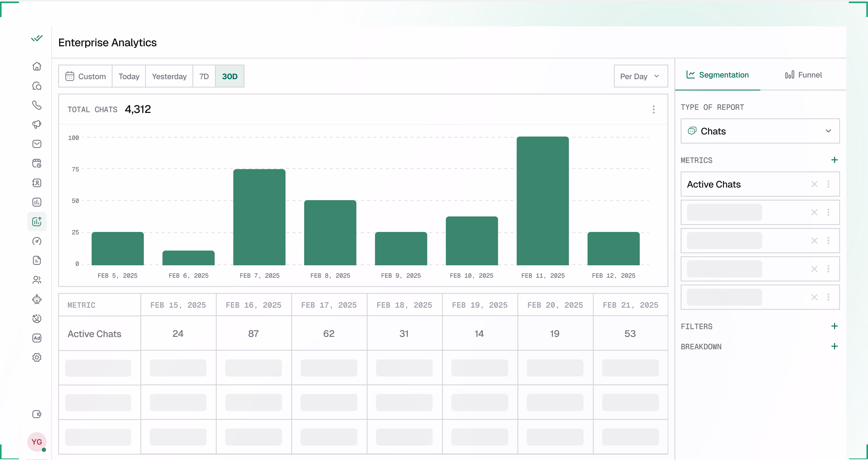
Task: Open the Chats report type selector
Action: [x=760, y=131]
